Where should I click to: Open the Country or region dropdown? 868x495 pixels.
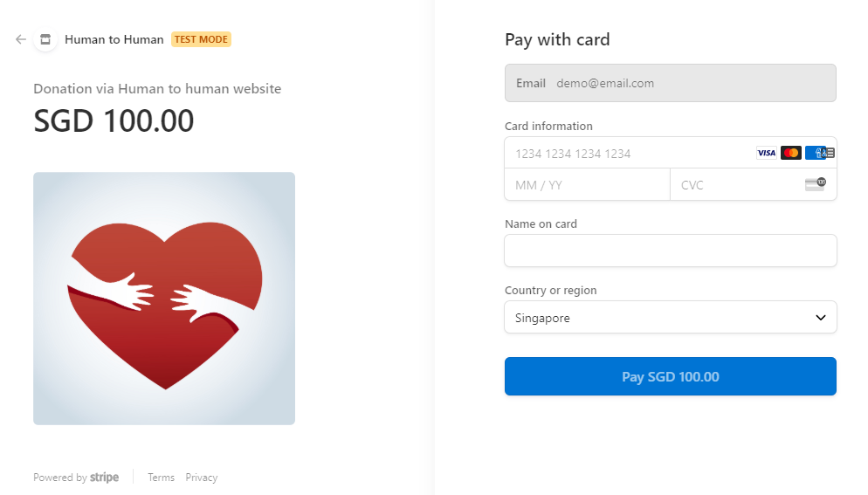pos(671,317)
